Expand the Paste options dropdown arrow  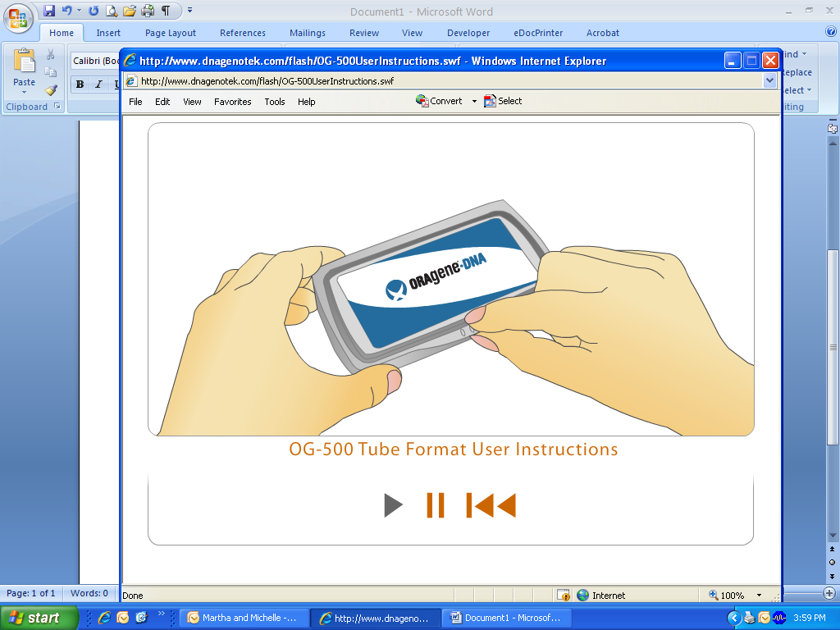coord(24,92)
